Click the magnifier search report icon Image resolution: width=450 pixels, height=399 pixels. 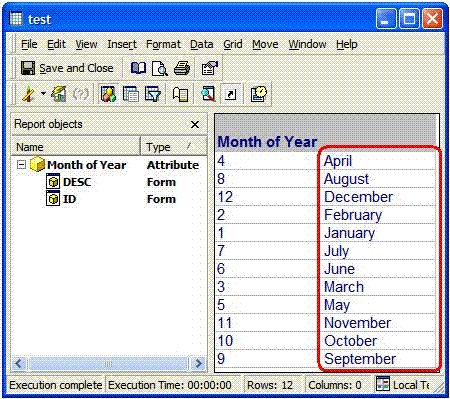(208, 94)
